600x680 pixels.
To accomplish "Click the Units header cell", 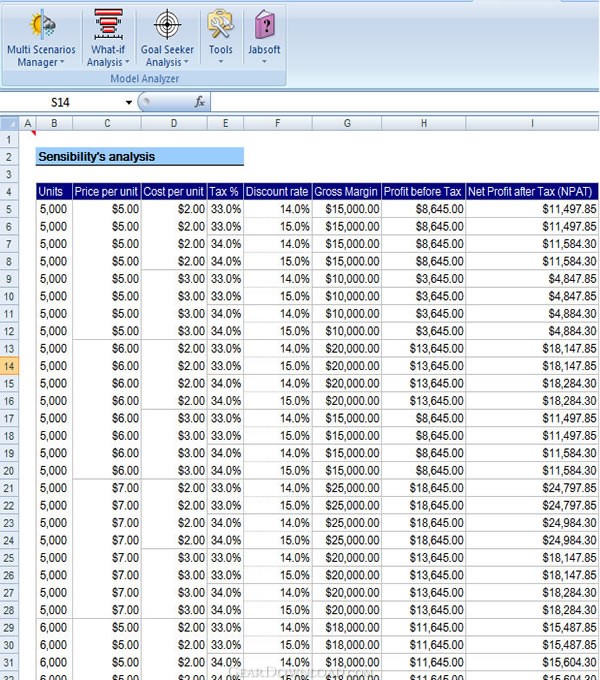I will [54, 192].
